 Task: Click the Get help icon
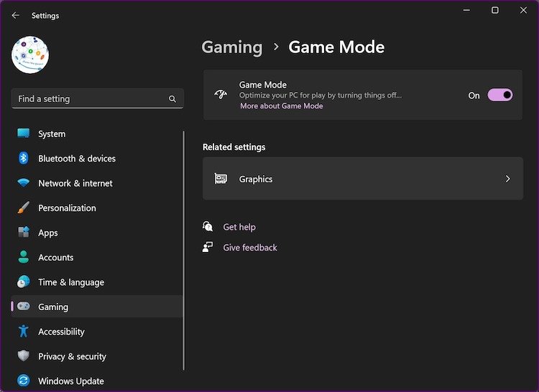pos(208,227)
